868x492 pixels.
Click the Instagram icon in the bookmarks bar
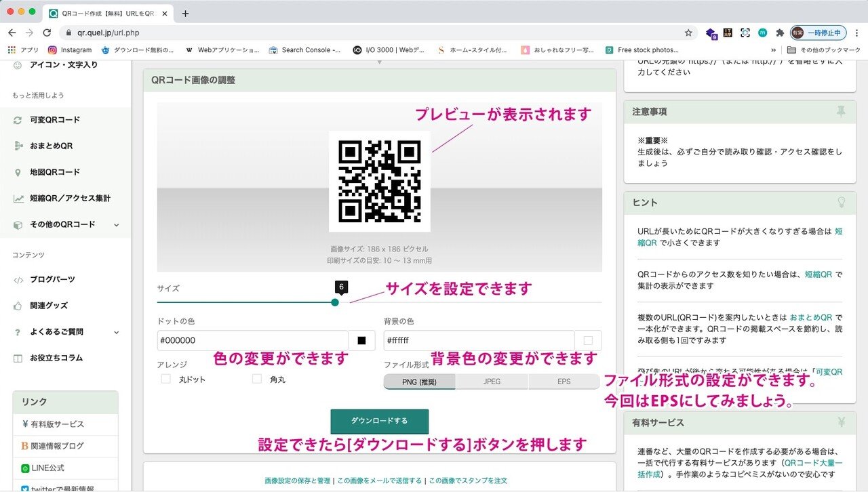coord(52,49)
